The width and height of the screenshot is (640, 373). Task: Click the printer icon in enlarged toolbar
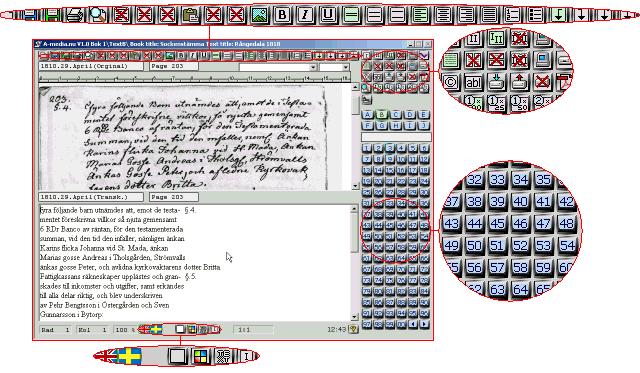(x=75, y=15)
